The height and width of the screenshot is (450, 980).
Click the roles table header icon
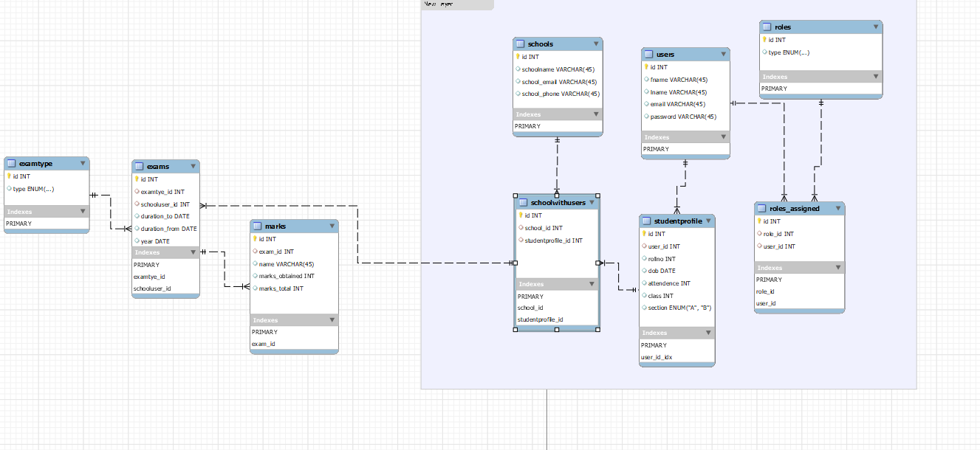(x=767, y=27)
